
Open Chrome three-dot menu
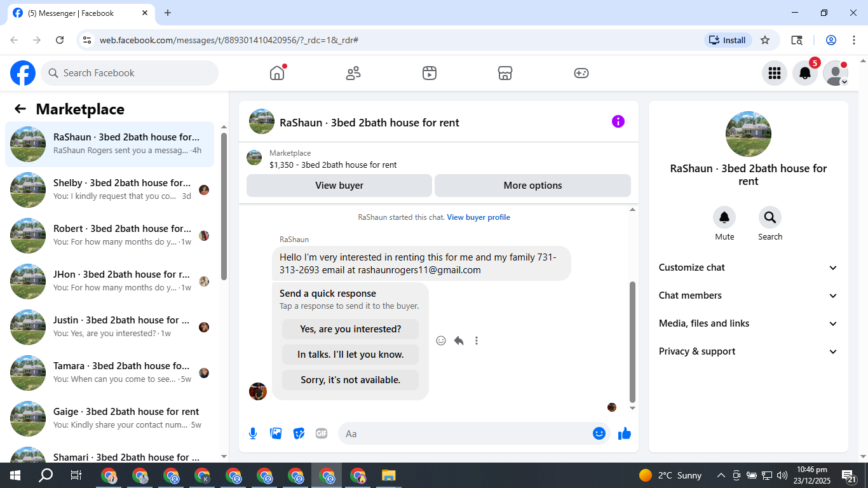point(853,40)
